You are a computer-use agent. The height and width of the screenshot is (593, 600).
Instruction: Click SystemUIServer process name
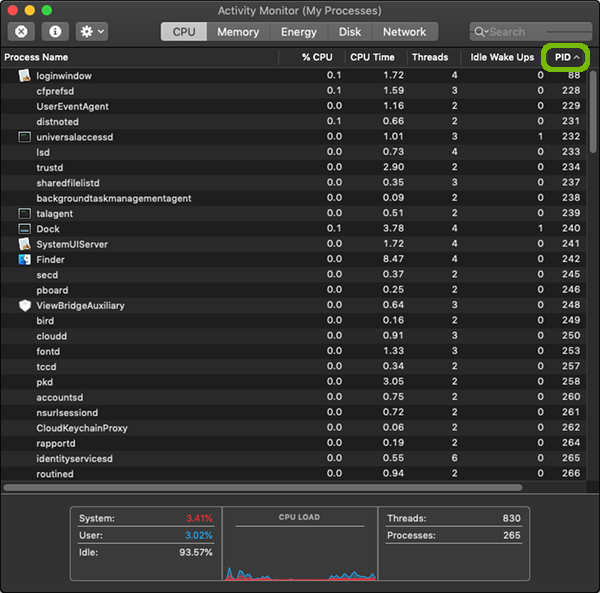click(72, 244)
